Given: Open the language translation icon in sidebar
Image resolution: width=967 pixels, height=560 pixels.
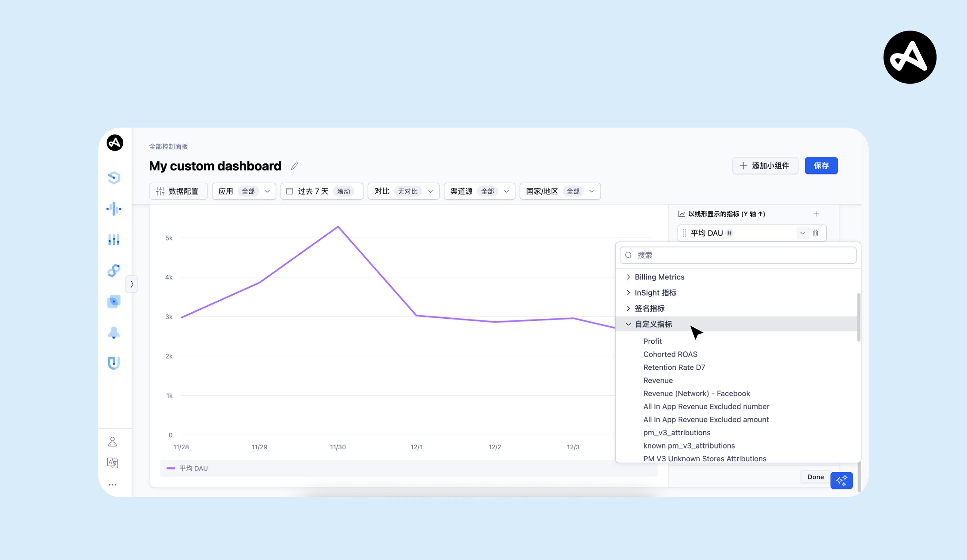Looking at the screenshot, I should click(x=112, y=463).
